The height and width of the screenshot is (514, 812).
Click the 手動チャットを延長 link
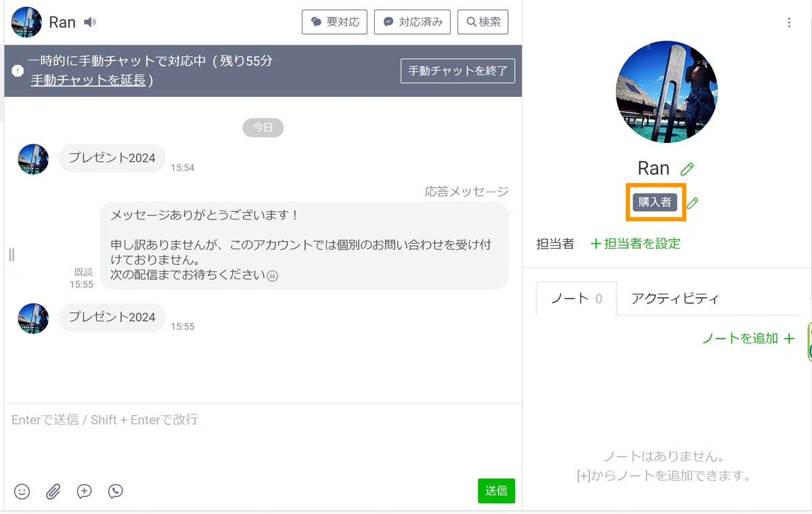[88, 80]
